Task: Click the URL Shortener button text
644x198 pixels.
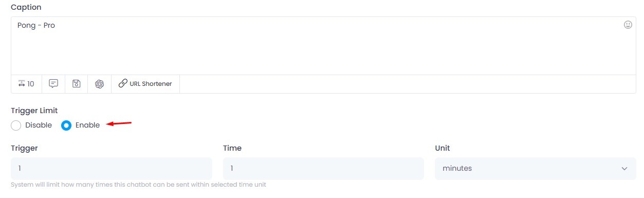Action: click(151, 84)
